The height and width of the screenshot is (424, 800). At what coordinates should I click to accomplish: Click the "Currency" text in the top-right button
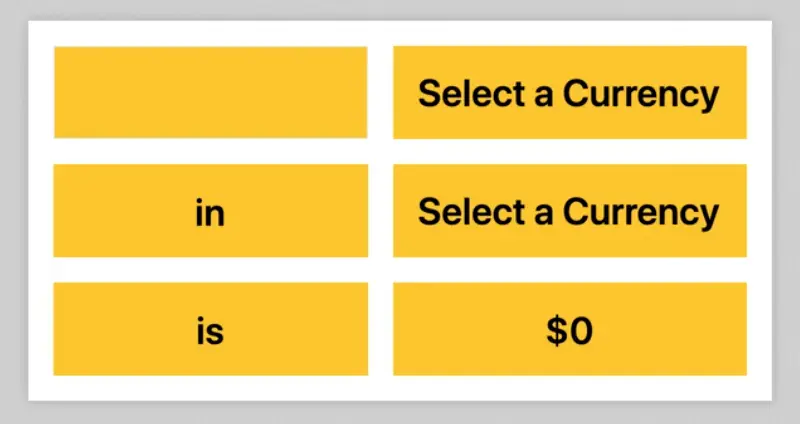(x=640, y=94)
